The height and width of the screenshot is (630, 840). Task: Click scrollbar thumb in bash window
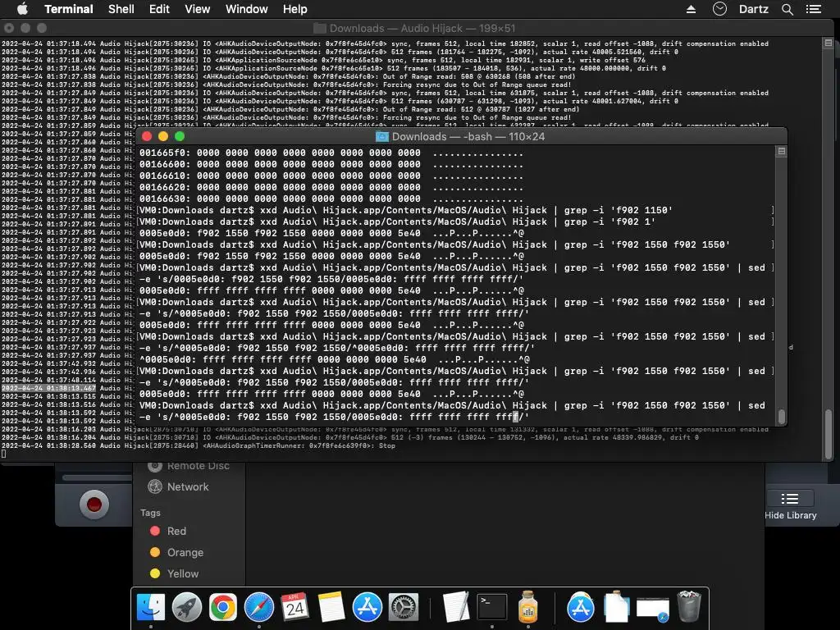point(782,416)
